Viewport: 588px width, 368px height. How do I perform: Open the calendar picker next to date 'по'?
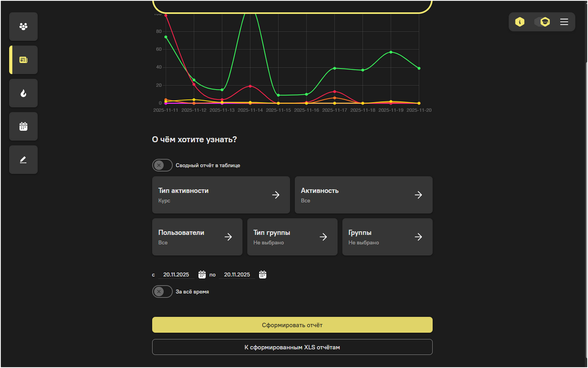pyautogui.click(x=263, y=274)
